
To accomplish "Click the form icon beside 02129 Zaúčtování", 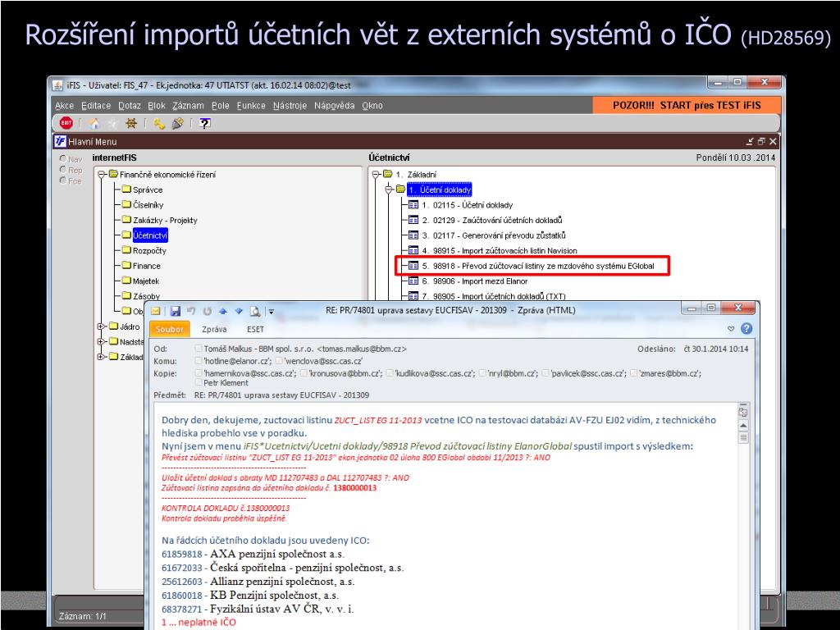I will (x=413, y=220).
